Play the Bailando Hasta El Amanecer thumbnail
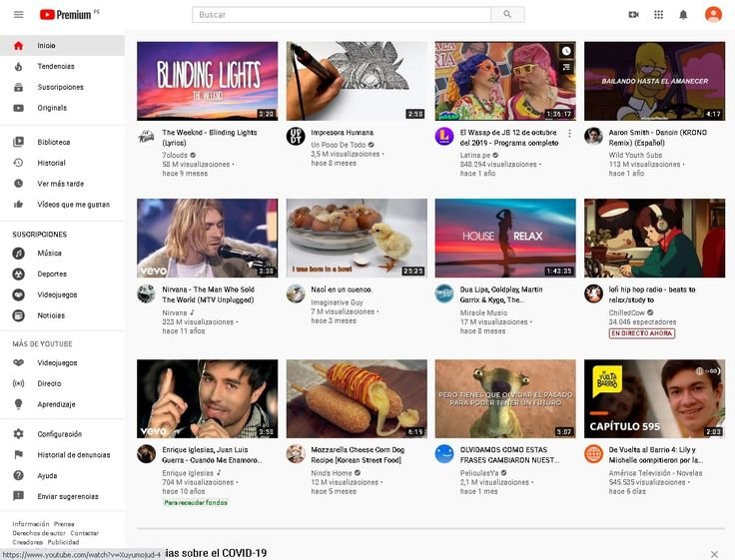 [654, 81]
